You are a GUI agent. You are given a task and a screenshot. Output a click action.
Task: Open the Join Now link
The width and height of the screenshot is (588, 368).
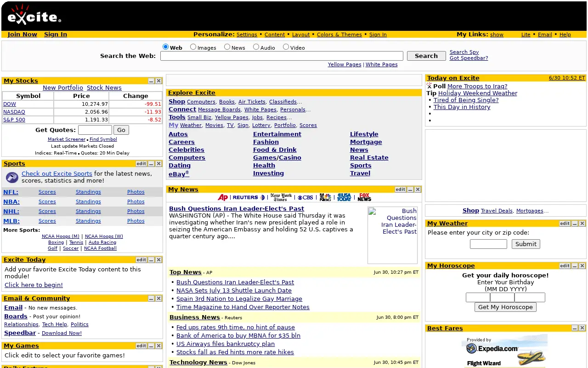click(x=23, y=34)
